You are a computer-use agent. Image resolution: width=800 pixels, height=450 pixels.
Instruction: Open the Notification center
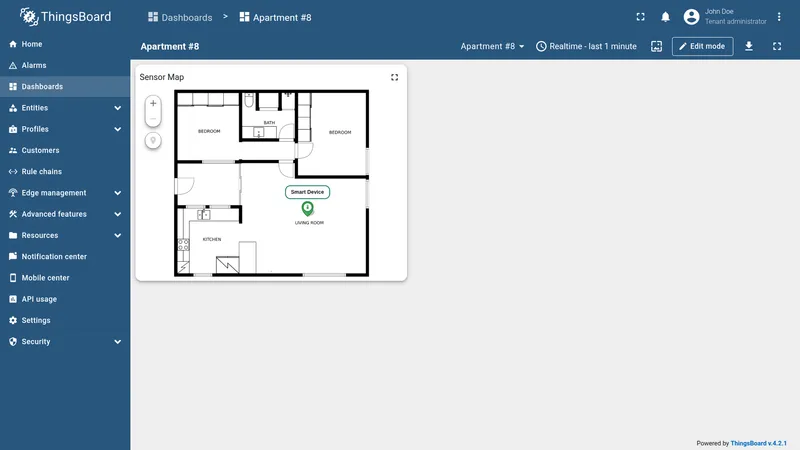click(x=65, y=257)
